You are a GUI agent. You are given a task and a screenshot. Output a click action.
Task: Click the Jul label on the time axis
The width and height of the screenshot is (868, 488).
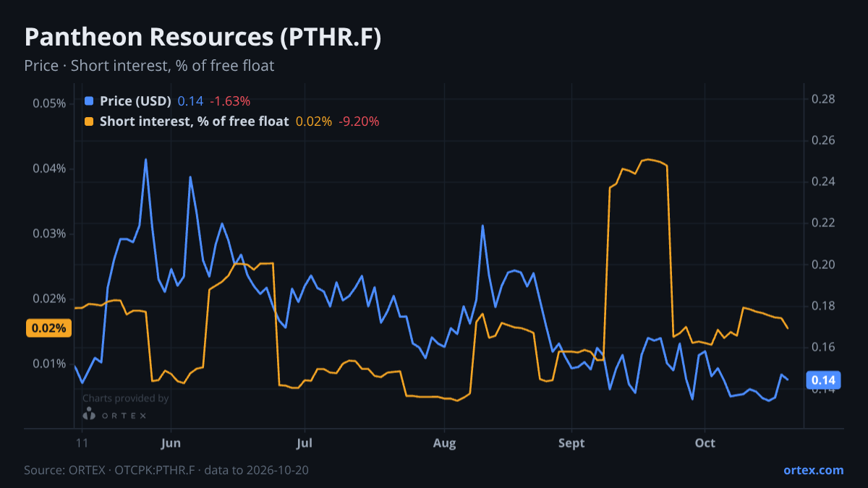click(x=305, y=442)
